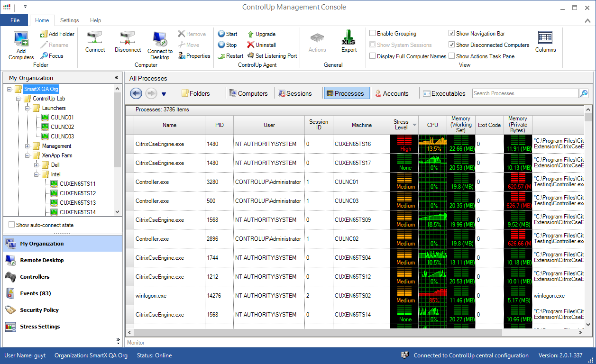The image size is (596, 364).
Task: Check Show auto-connect state
Action: coord(12,225)
